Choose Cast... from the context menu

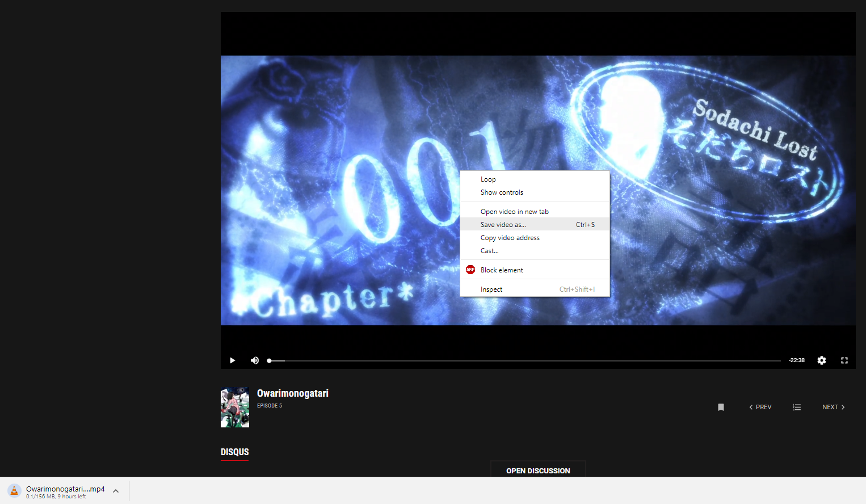pos(535,251)
